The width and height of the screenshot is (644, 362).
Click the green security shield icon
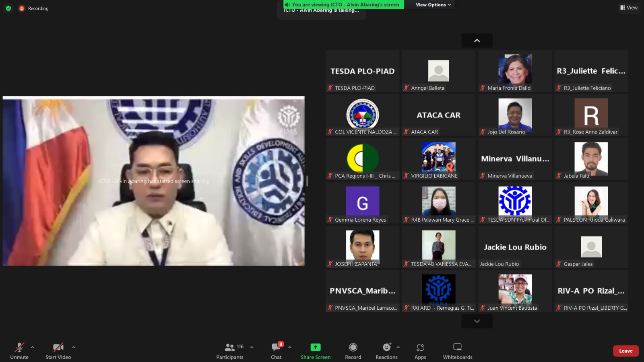pos(8,8)
